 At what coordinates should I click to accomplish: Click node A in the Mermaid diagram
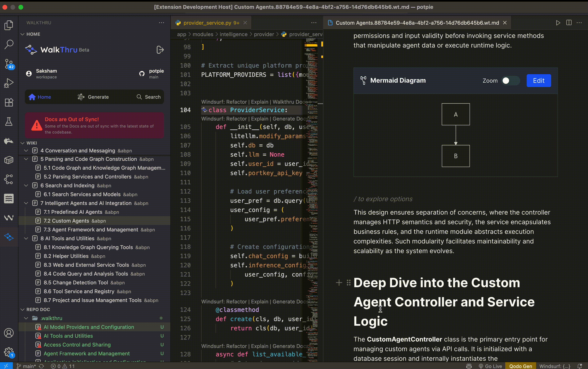[456, 114]
